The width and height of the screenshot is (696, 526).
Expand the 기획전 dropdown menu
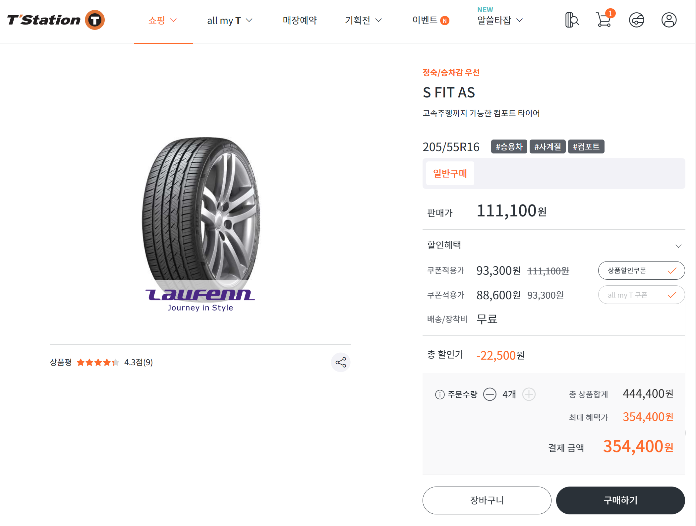pyautogui.click(x=363, y=20)
